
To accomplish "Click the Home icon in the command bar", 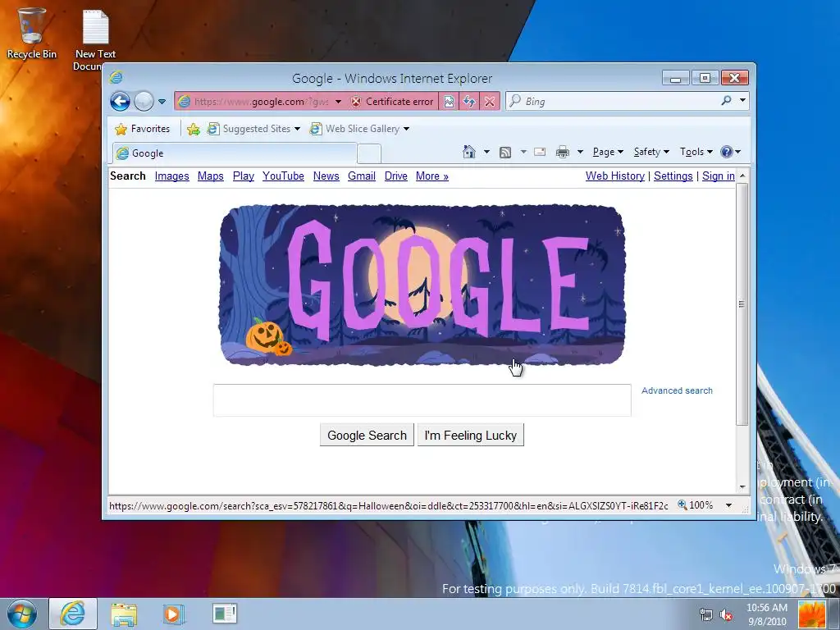I will (468, 152).
